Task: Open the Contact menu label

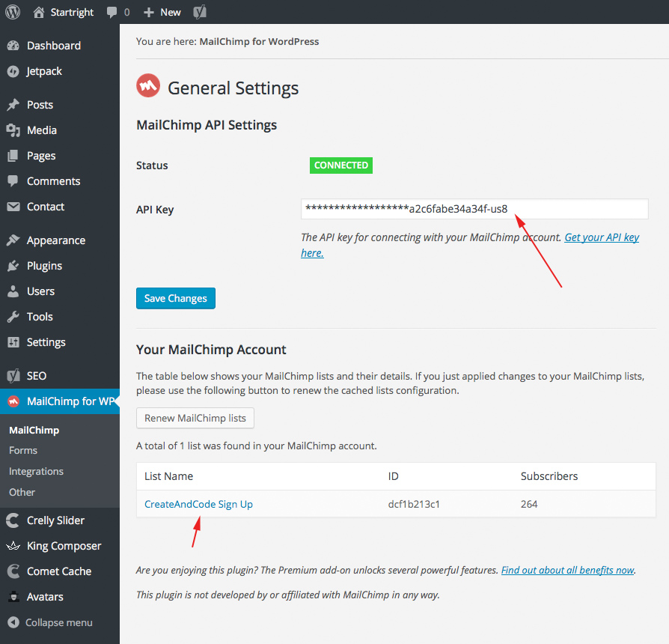Action: click(46, 207)
